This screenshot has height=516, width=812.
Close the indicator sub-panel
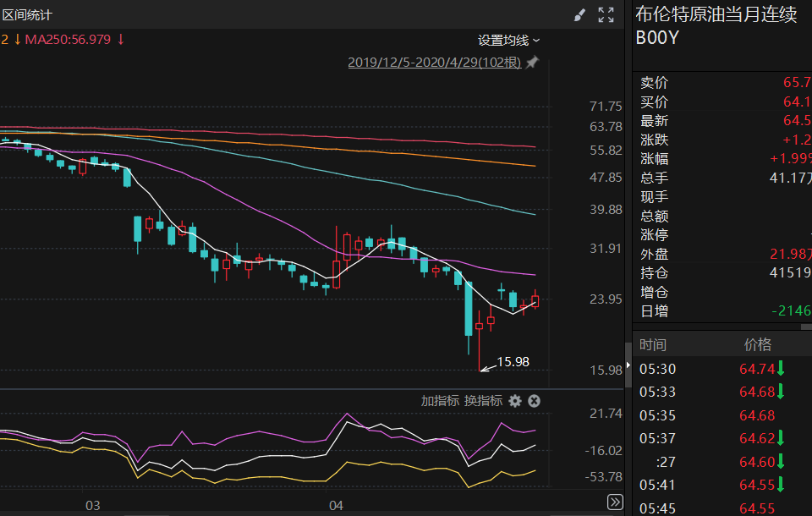pyautogui.click(x=534, y=401)
